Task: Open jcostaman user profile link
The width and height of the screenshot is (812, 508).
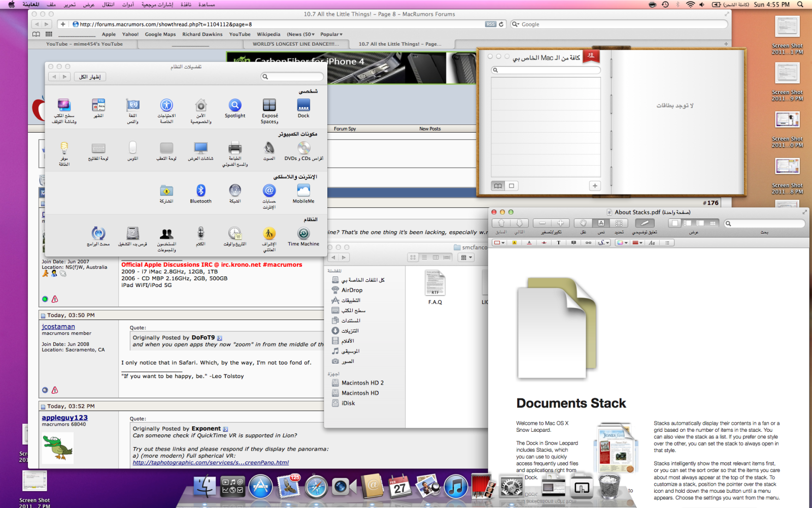Action: pos(58,327)
